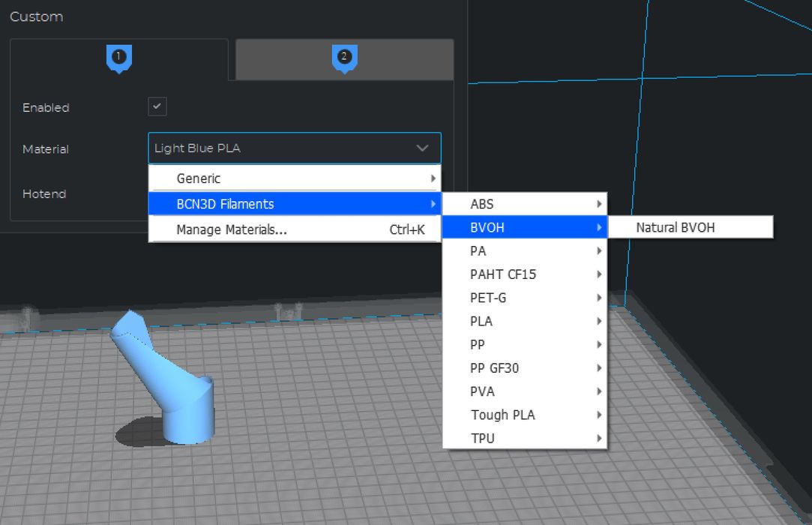Viewport: 812px width, 525px height.
Task: Open the Material dropdown showing Light Blue PLA
Action: click(x=294, y=148)
